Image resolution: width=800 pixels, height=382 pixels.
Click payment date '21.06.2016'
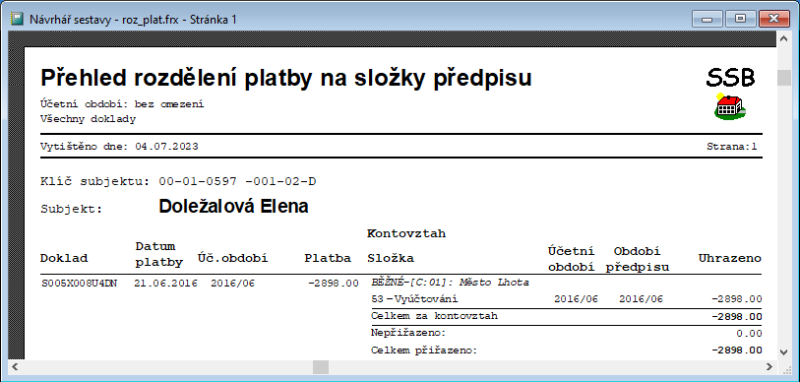coord(166,284)
